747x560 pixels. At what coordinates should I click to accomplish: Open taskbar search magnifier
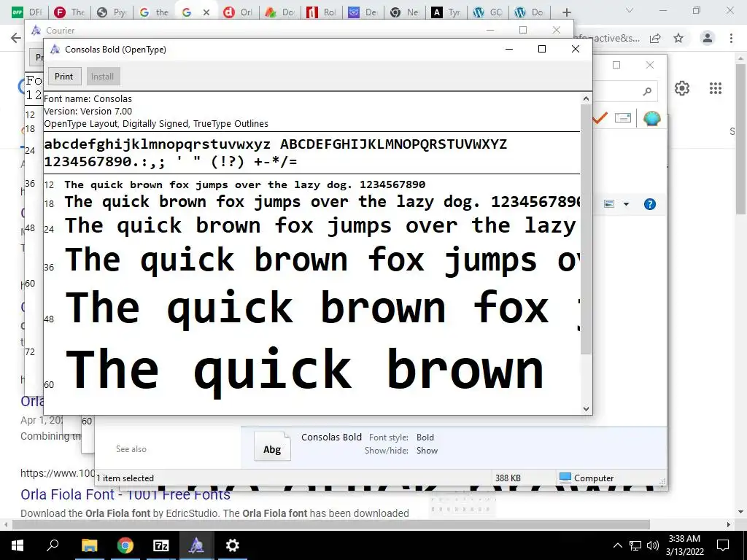tap(53, 545)
